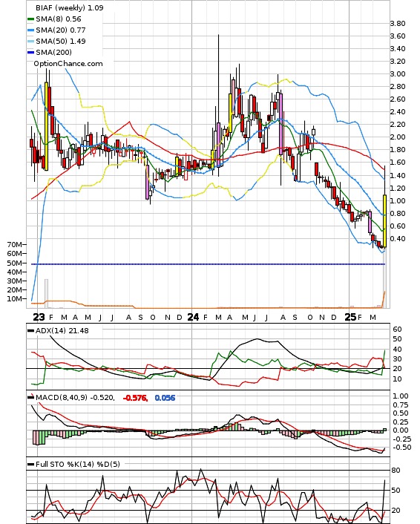Click the dark-blue SMA(200) legend swatch
The height and width of the screenshot is (524, 420).
[30, 53]
